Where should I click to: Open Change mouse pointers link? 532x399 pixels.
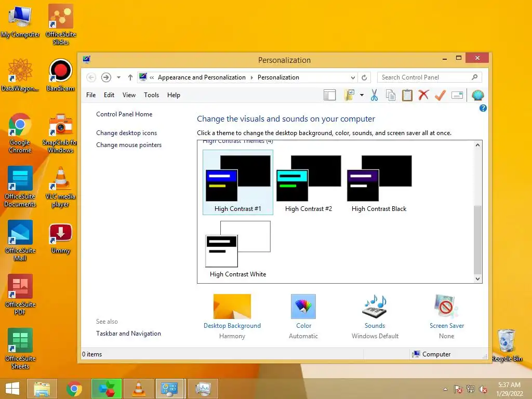coord(129,145)
